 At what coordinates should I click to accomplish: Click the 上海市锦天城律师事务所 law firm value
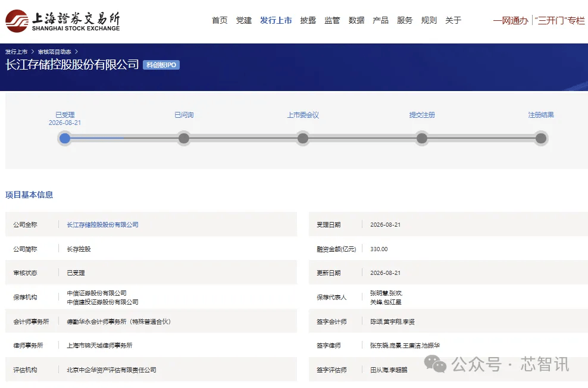[x=99, y=346]
